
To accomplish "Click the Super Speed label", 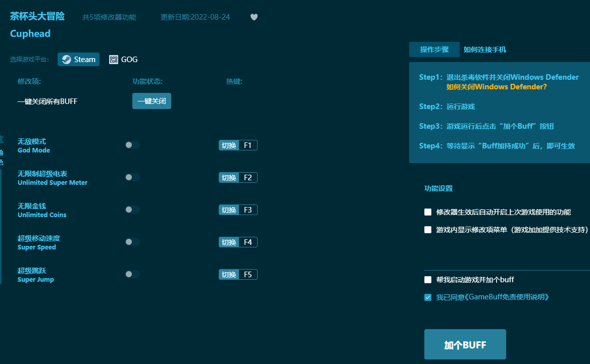I will [x=37, y=247].
